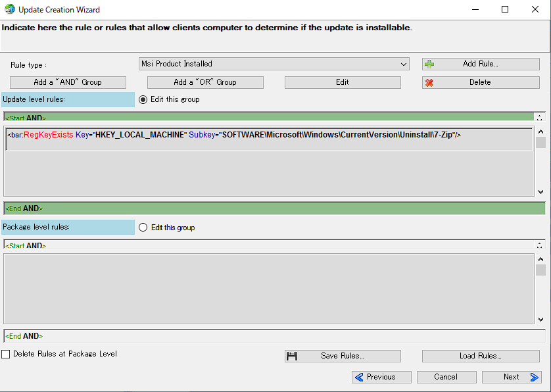Minimize the Update Creation Wizard window

tap(475, 9)
